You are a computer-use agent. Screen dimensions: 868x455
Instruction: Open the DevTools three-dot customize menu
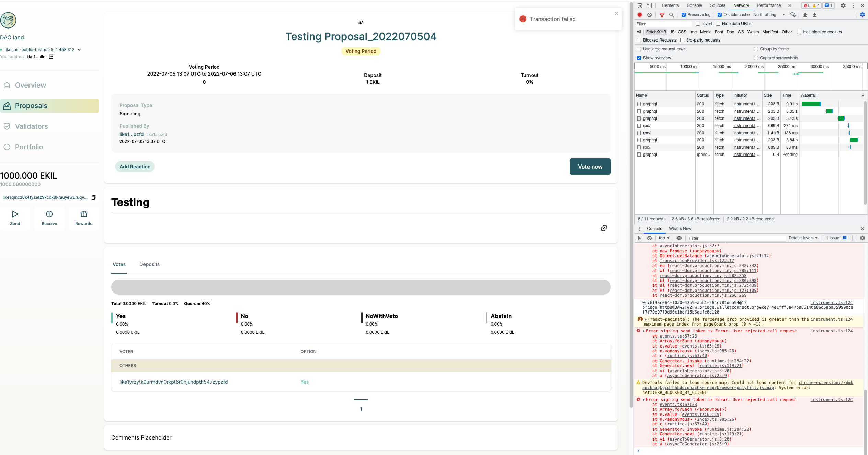pos(853,5)
